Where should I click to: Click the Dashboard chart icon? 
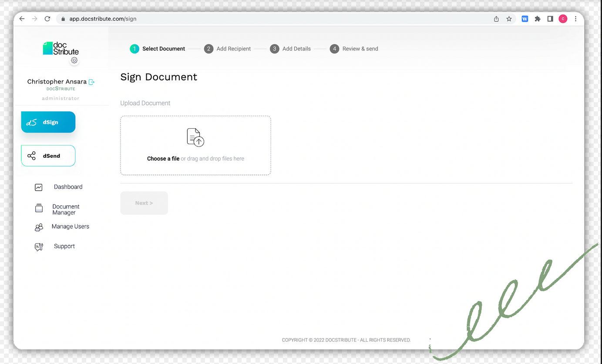(39, 187)
